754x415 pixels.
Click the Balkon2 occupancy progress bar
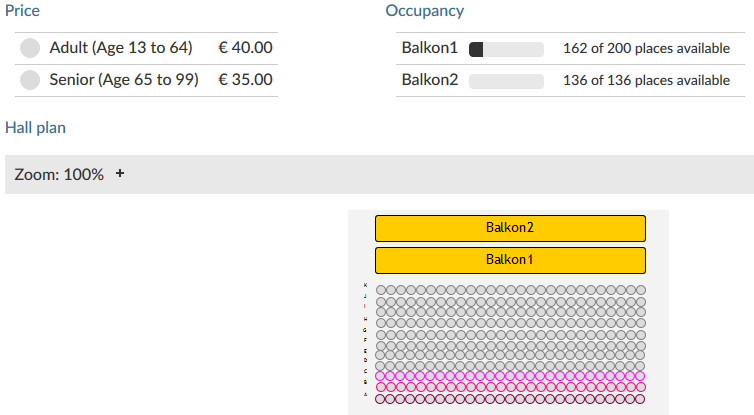click(x=506, y=81)
